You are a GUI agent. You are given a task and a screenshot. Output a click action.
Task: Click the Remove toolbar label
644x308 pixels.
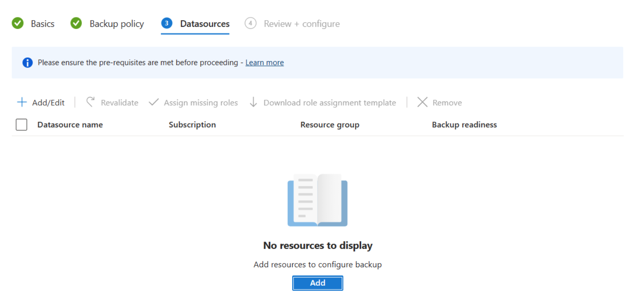[x=447, y=103]
